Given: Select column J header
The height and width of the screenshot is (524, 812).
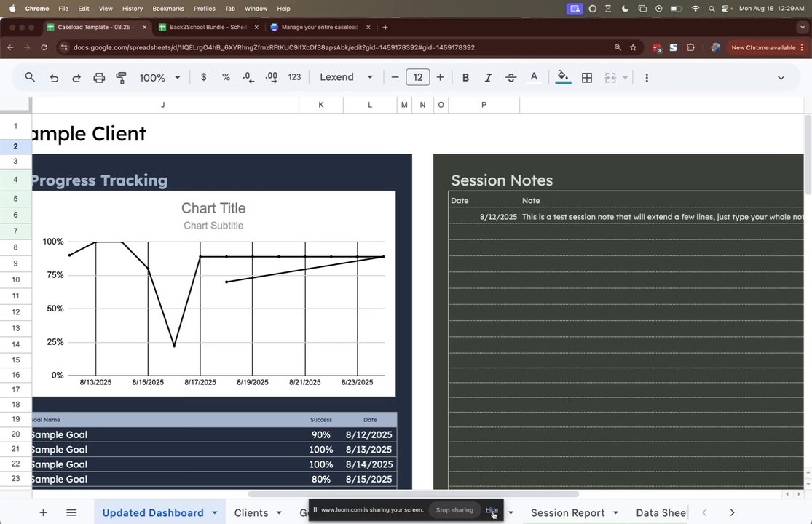Looking at the screenshot, I should (162, 105).
